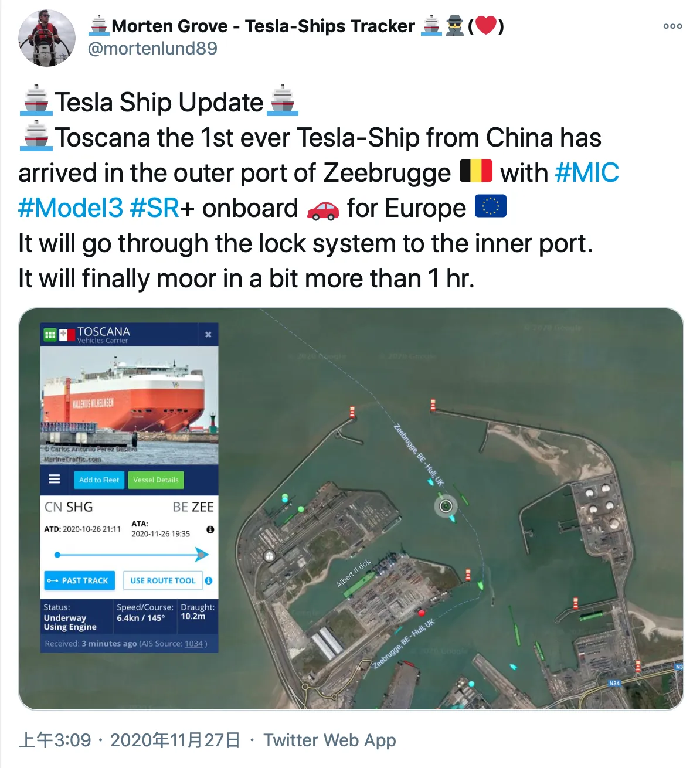Click the USE ROUTE TOOL button
This screenshot has width=700, height=768.
[x=162, y=580]
